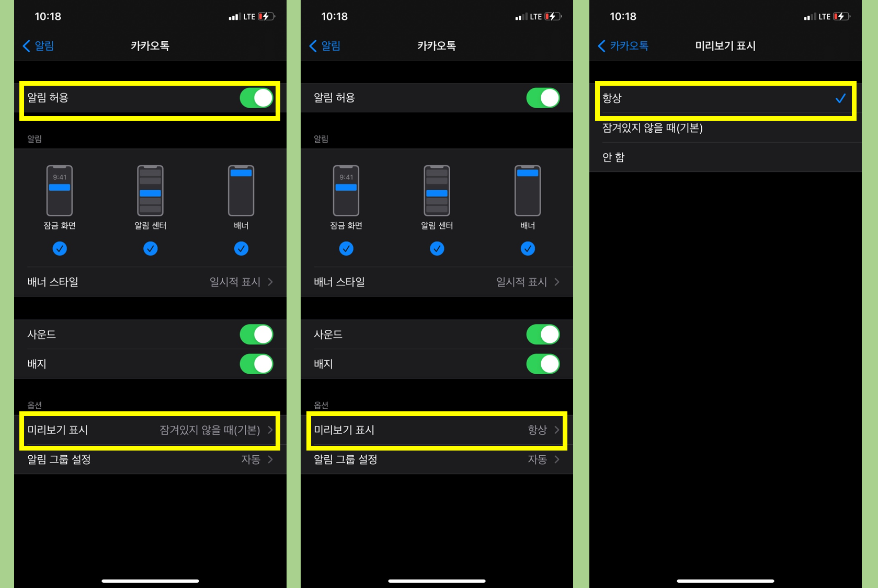Uncheck 알림 센터 checkmark in left screen
878x588 pixels.
pyautogui.click(x=151, y=249)
